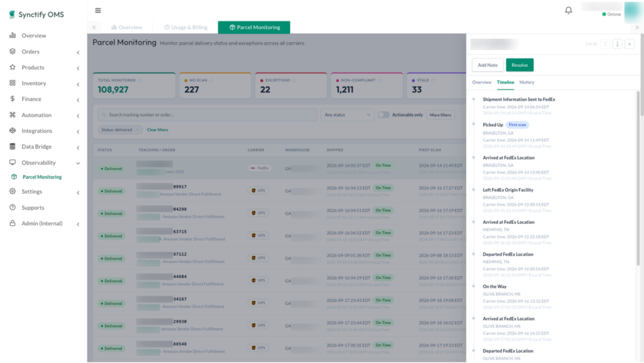Image resolution: width=644 pixels, height=363 pixels.
Task: Click UPS badge in row 09917
Action: (x=258, y=191)
